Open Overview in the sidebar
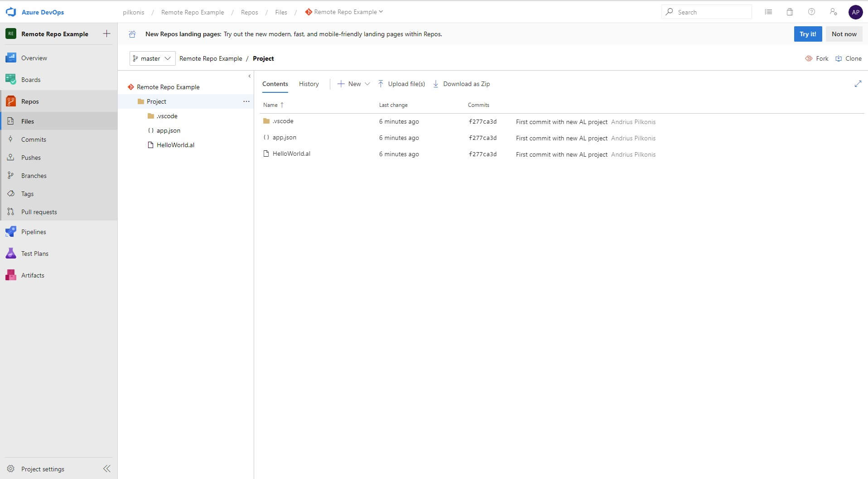Screen dimensions: 868x479 (59, 58)
